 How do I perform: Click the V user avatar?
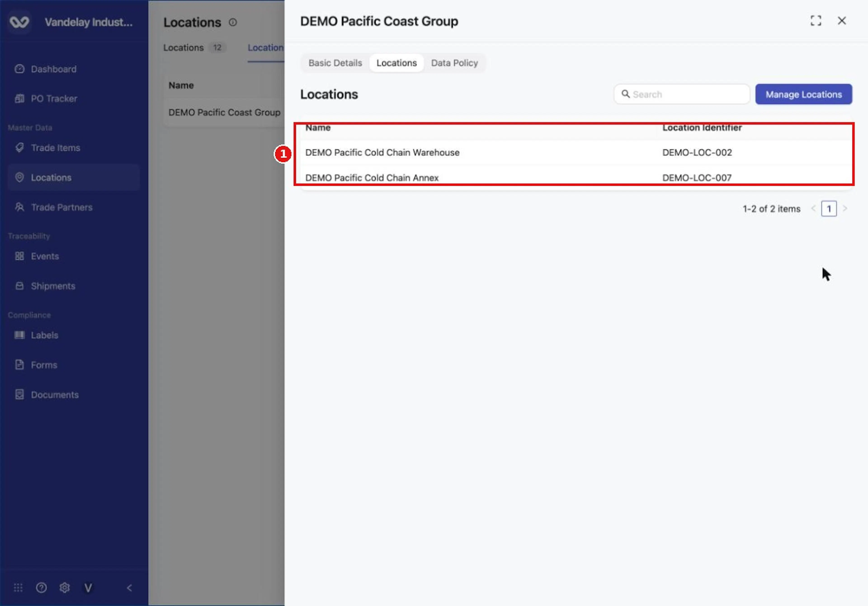(x=88, y=587)
